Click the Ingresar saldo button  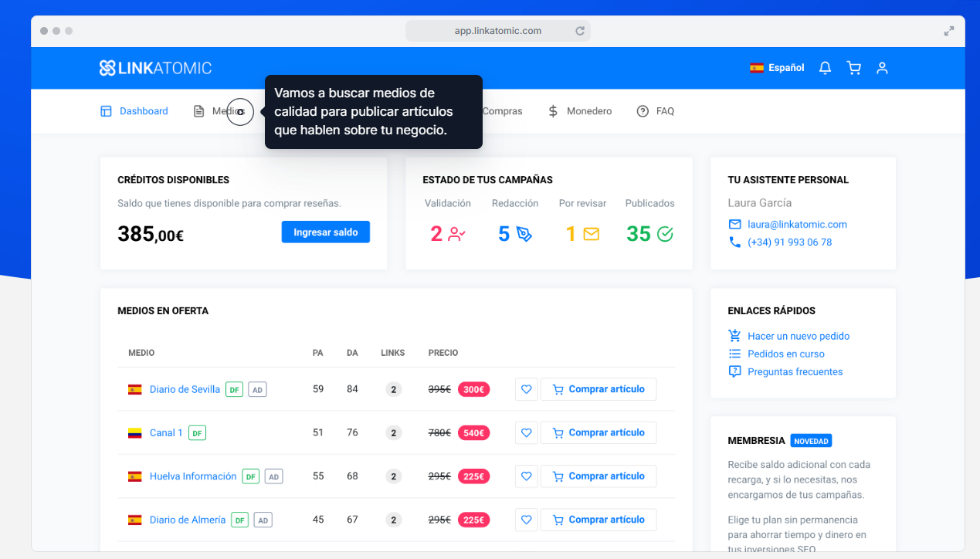click(x=325, y=232)
